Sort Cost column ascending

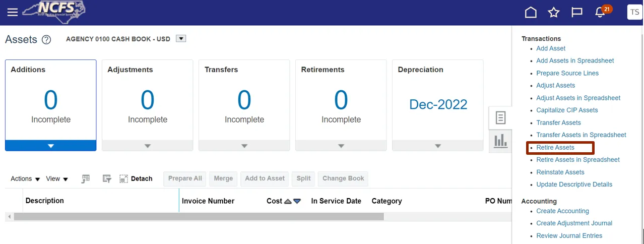click(x=288, y=201)
